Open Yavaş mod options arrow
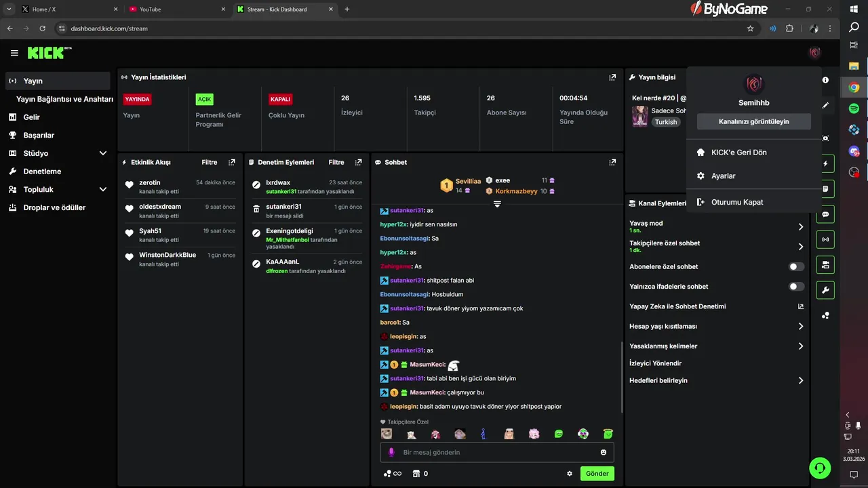Image resolution: width=868 pixels, height=488 pixels. (x=801, y=227)
